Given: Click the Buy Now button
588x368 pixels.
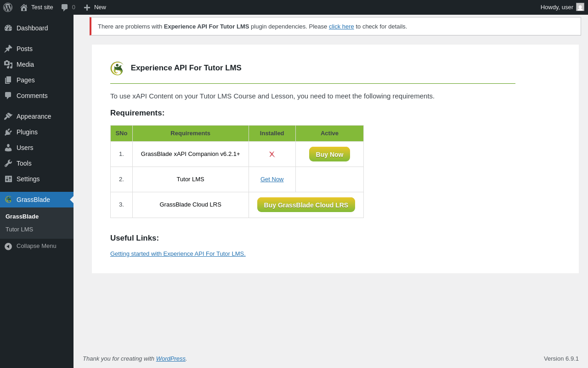Looking at the screenshot, I should point(329,154).
